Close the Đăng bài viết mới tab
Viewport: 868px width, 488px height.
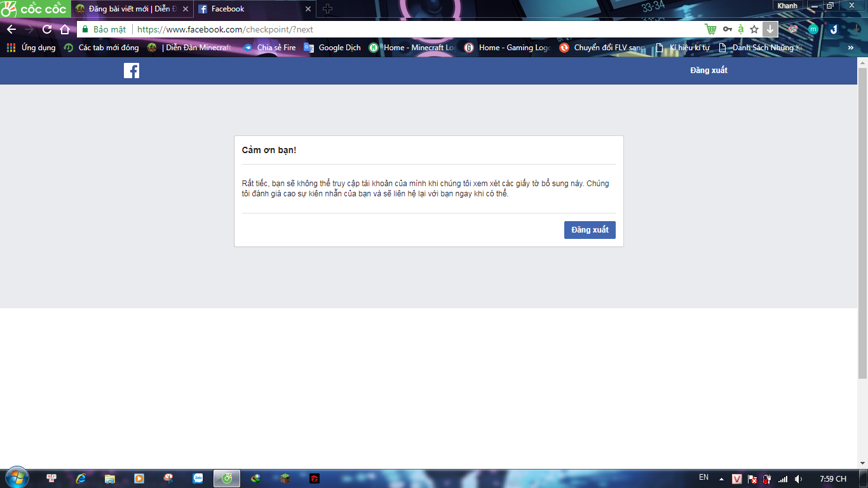[186, 9]
